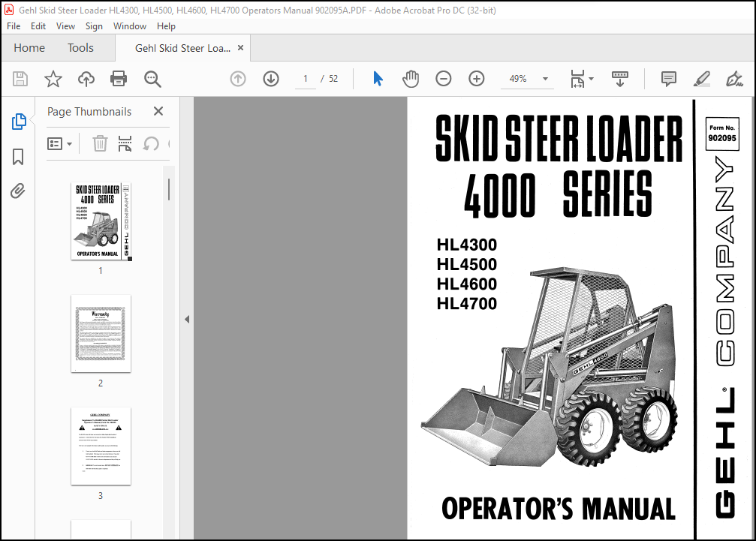Click Form No. 902095 box
Viewport: 756px width, 541px height.
point(722,134)
